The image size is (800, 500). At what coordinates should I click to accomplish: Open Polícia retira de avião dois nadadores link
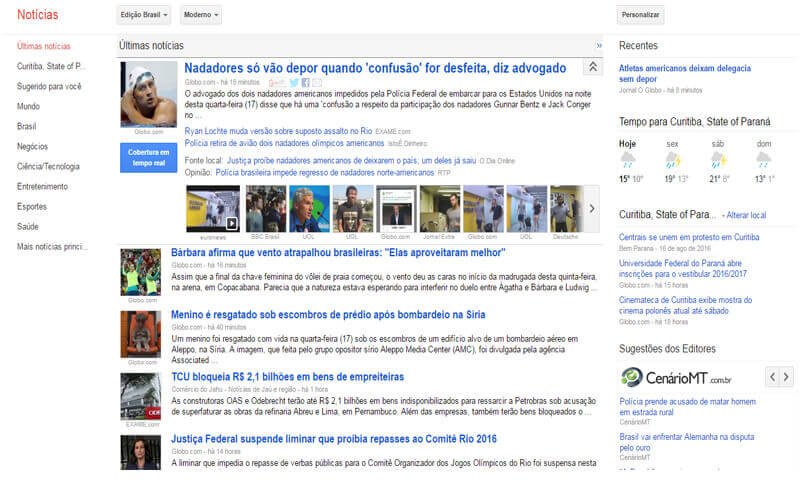284,143
